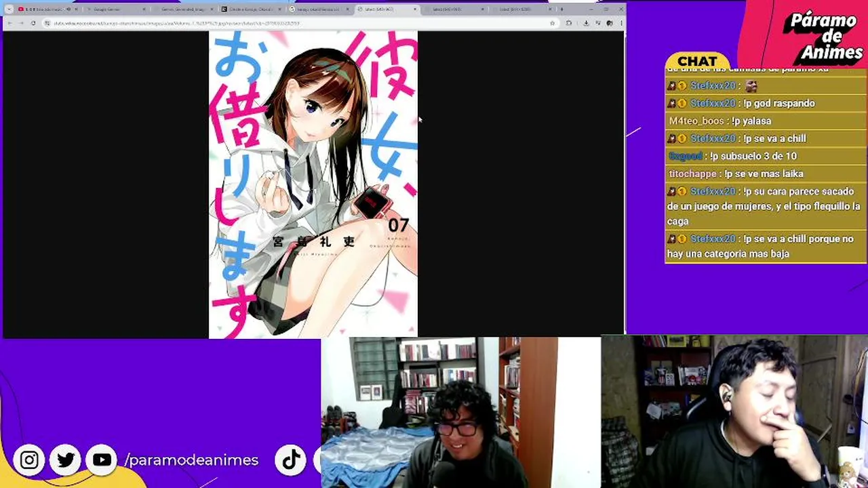Open the browser profile avatar
868x488 pixels.
coord(610,23)
